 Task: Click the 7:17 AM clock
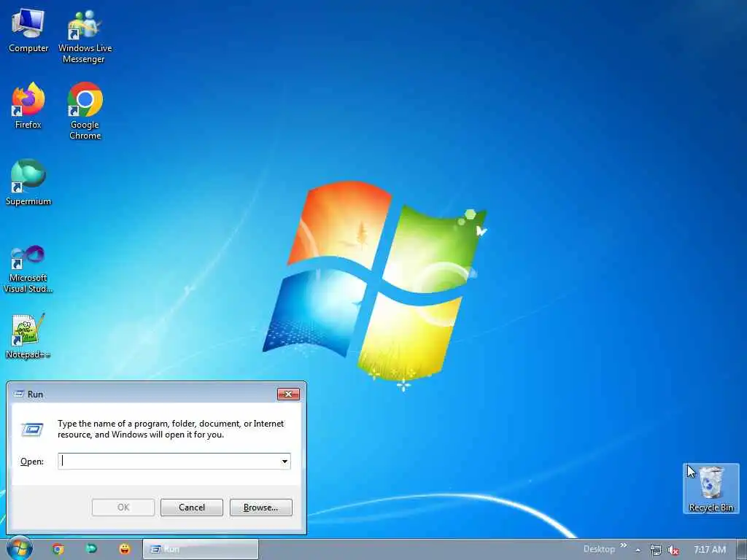(x=710, y=550)
